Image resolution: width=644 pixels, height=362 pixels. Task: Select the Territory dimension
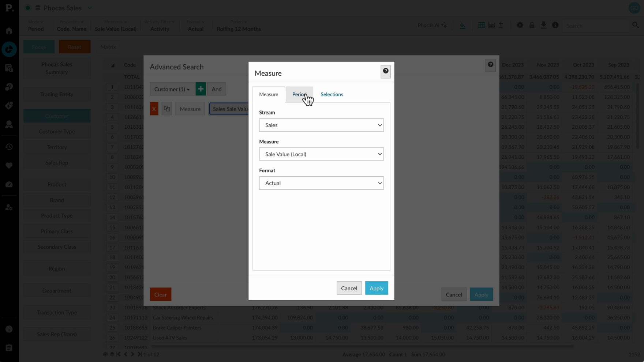point(57,147)
